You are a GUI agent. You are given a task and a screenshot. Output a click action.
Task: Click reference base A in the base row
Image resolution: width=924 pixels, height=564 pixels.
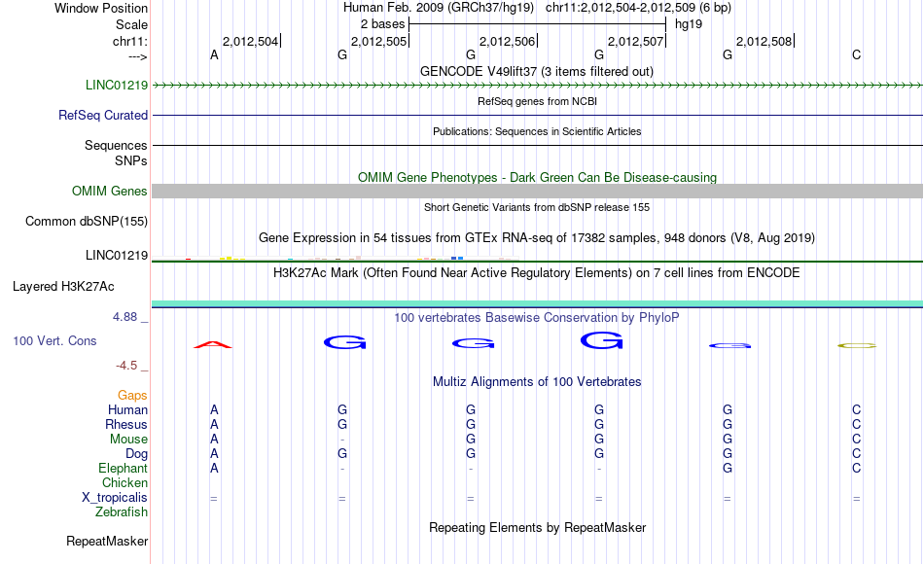[214, 54]
